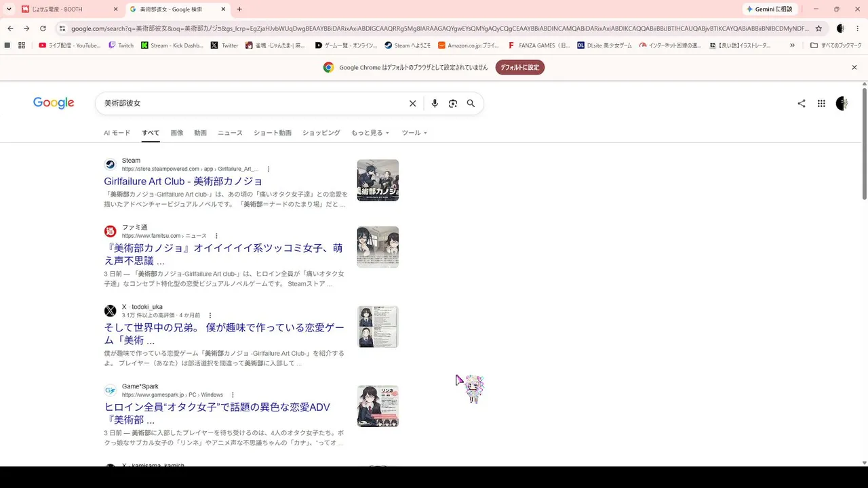Open the tab search dropdown arrow
868x488 pixels.
[x=9, y=9]
